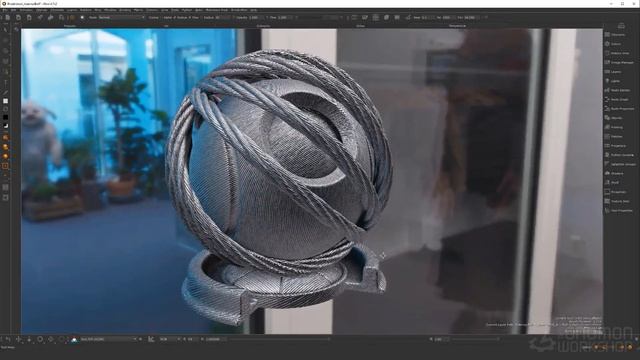The width and height of the screenshot is (640, 360).
Task: Click the brush Flow value field
Action: click(284, 18)
